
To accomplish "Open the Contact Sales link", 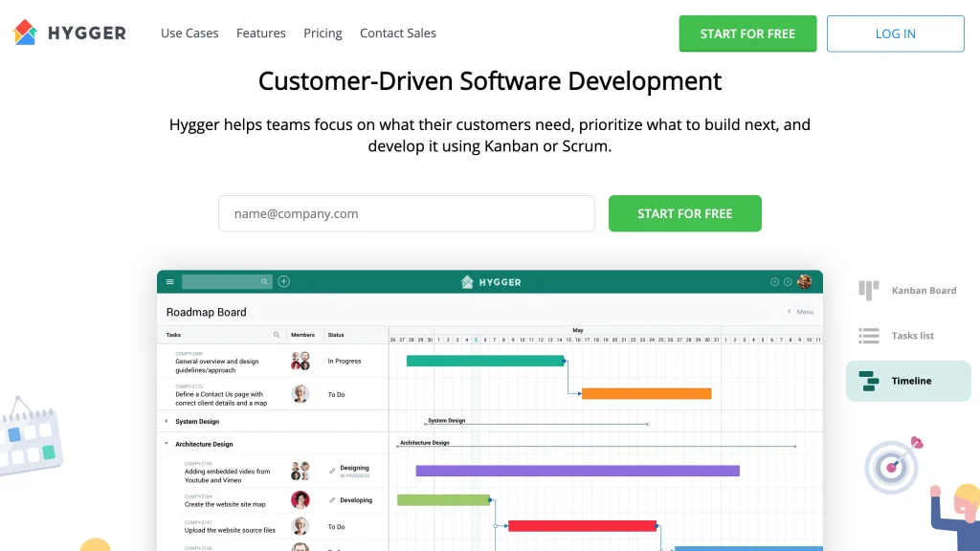I will [397, 33].
